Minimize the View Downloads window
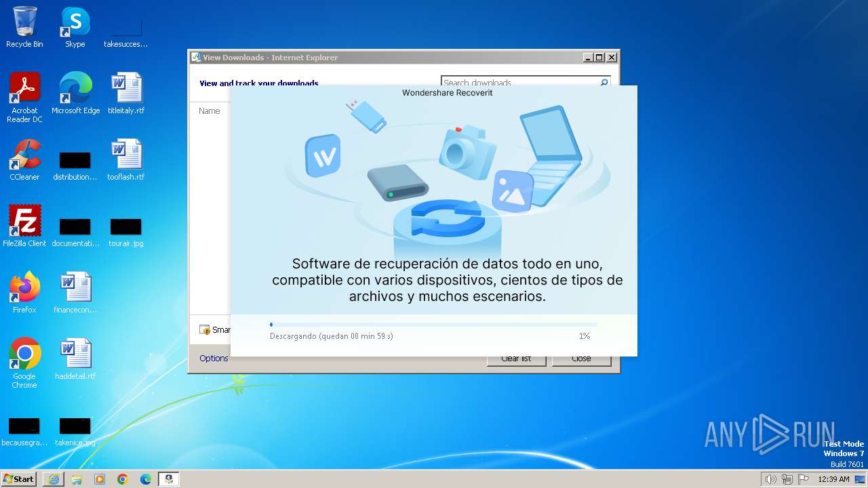This screenshot has width=868, height=488. [x=588, y=58]
